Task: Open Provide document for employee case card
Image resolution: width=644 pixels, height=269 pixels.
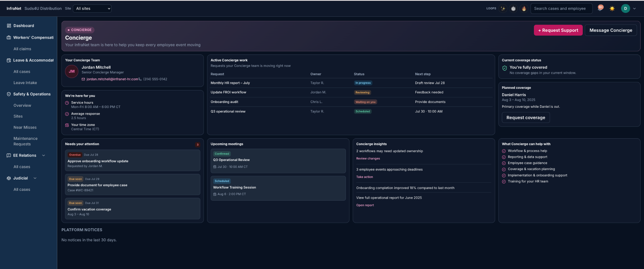Action: coord(132,185)
